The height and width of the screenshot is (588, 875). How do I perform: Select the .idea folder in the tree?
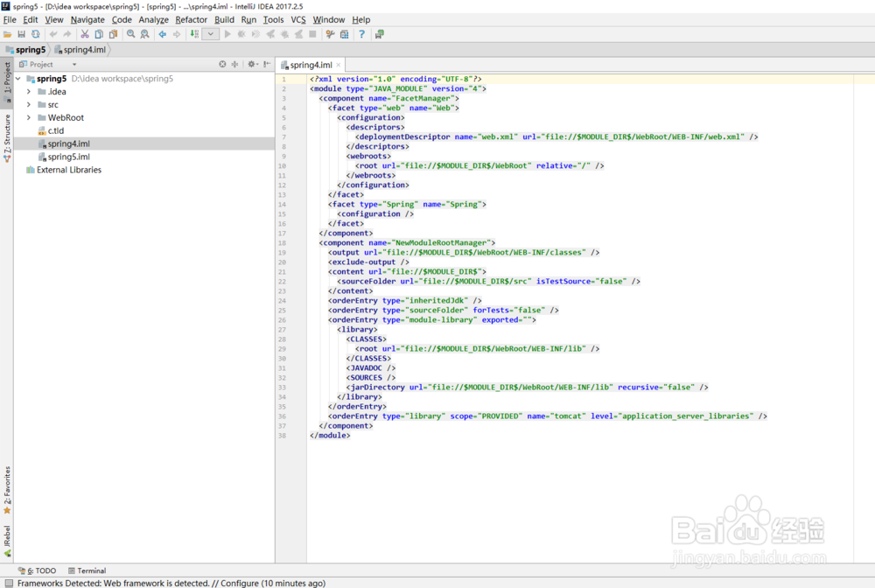click(x=52, y=92)
